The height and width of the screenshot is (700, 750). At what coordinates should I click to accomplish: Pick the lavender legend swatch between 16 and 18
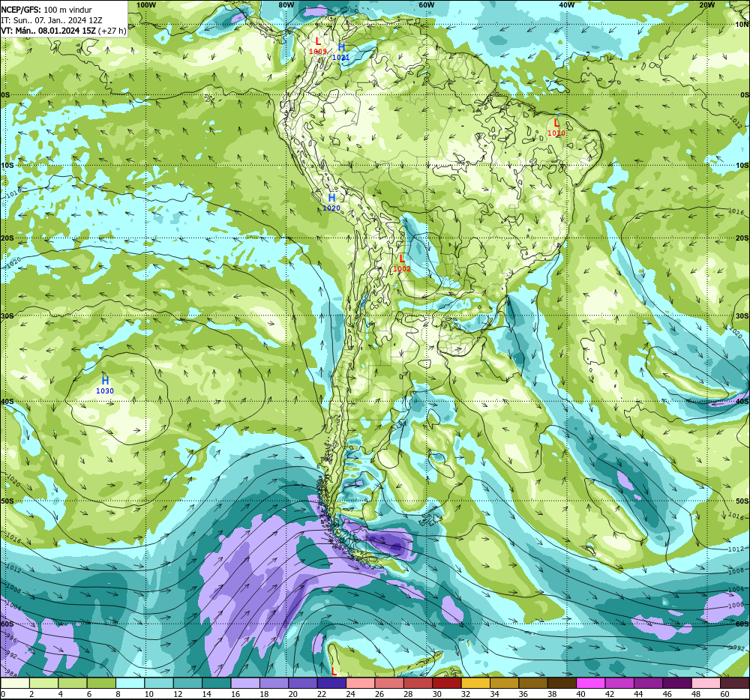pos(245,683)
